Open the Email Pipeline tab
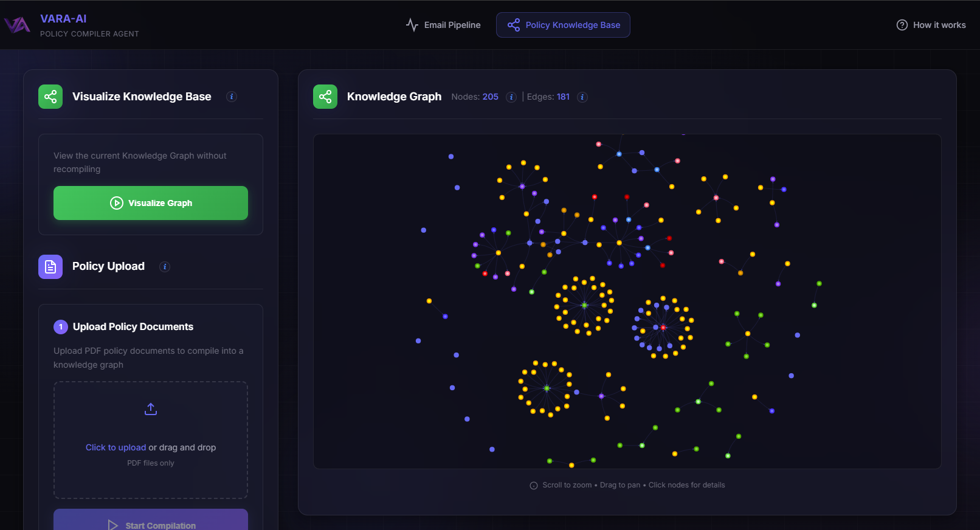This screenshot has height=530, width=980. click(443, 25)
